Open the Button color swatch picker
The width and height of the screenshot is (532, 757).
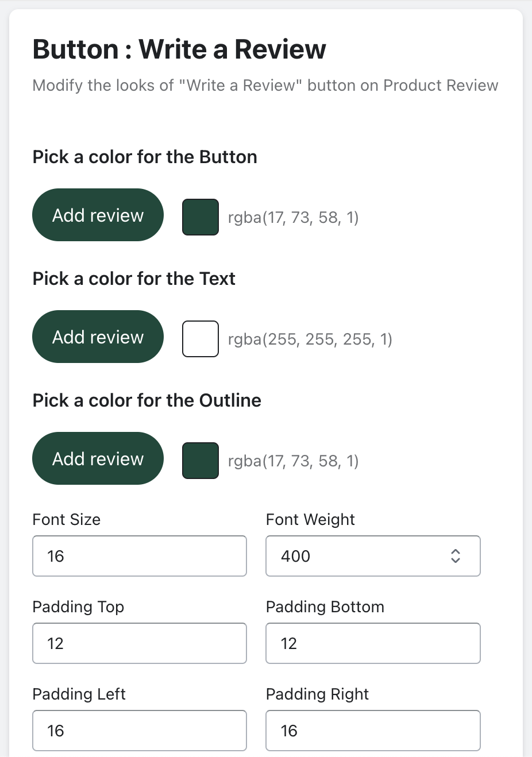pyautogui.click(x=200, y=217)
